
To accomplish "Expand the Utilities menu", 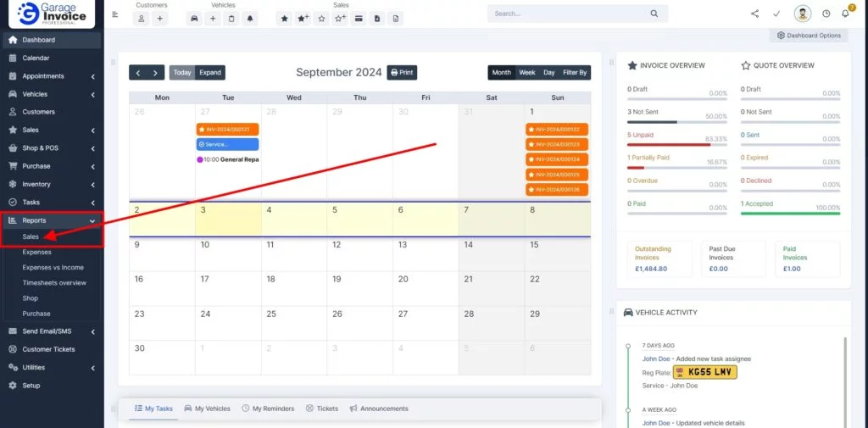I will tap(52, 368).
